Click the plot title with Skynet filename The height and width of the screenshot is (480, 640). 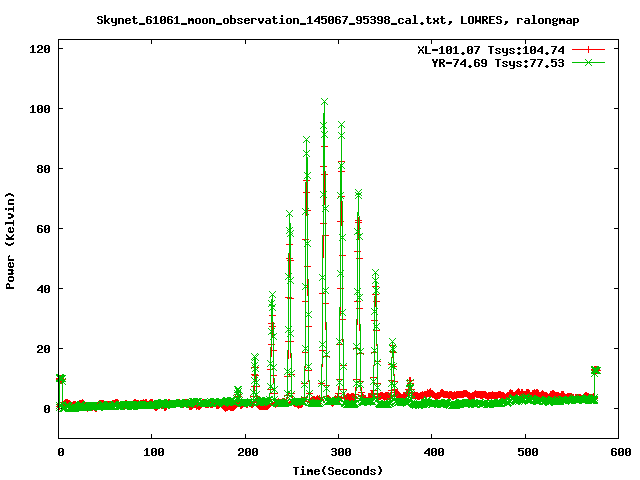point(338,20)
